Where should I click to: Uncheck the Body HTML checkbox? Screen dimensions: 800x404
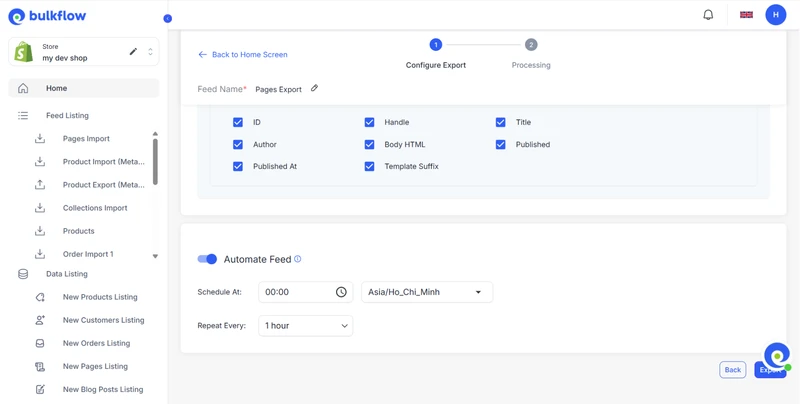pos(369,144)
